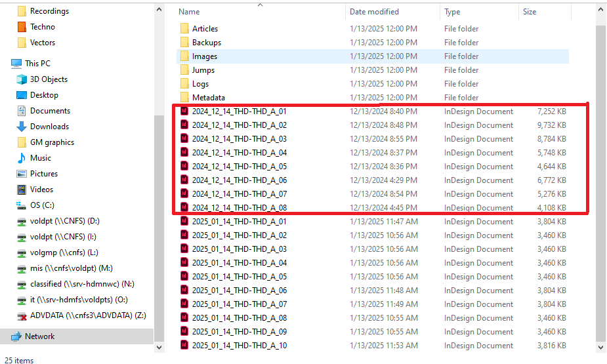This screenshot has width=607, height=364.
Task: Click the file list vertical scrollbar
Action: click(600, 184)
